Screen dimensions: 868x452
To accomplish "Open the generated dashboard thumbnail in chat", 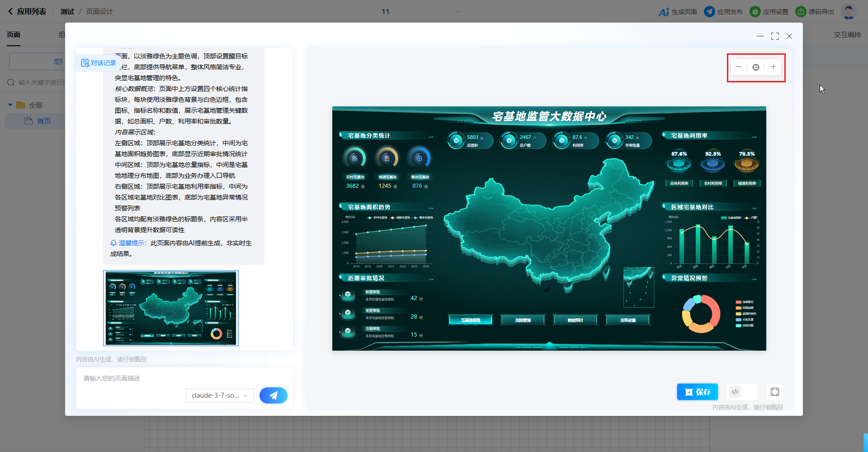I will click(171, 308).
